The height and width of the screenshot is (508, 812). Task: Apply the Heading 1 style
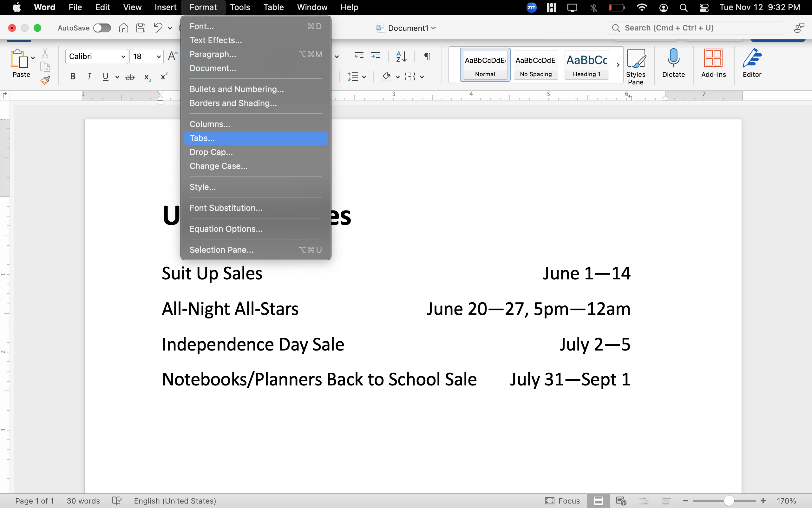click(x=586, y=64)
